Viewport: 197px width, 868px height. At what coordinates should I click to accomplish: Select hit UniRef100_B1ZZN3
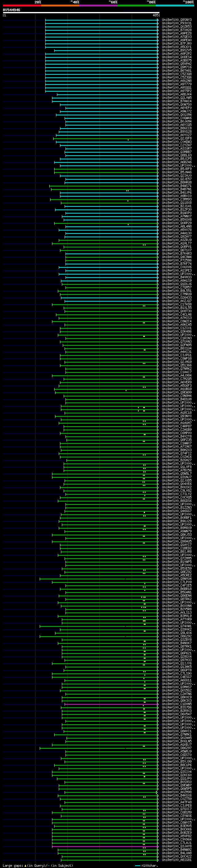(177, 507)
